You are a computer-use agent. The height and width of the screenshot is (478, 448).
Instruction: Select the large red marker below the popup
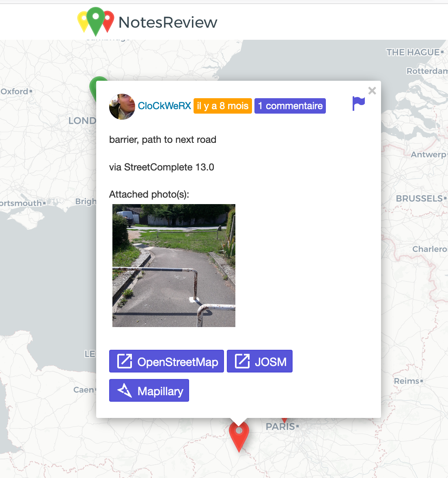coord(239,435)
